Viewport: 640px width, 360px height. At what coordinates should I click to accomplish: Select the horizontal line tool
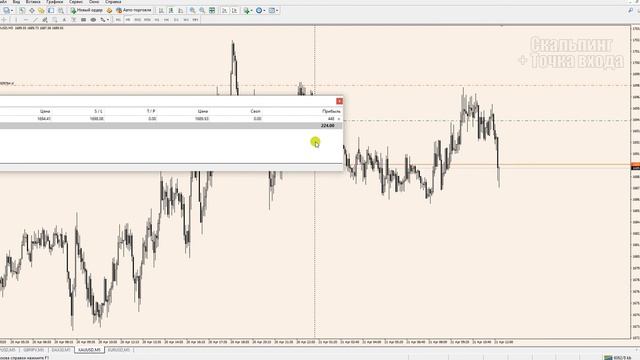click(26, 20)
